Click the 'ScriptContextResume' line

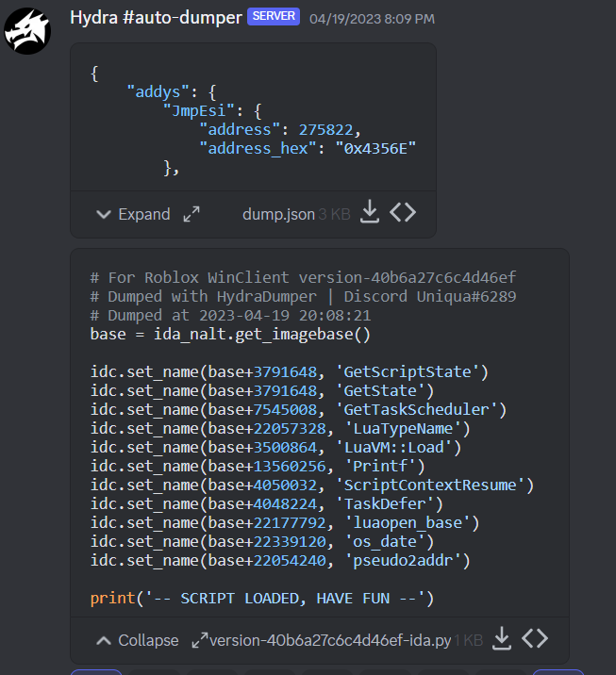click(x=312, y=486)
